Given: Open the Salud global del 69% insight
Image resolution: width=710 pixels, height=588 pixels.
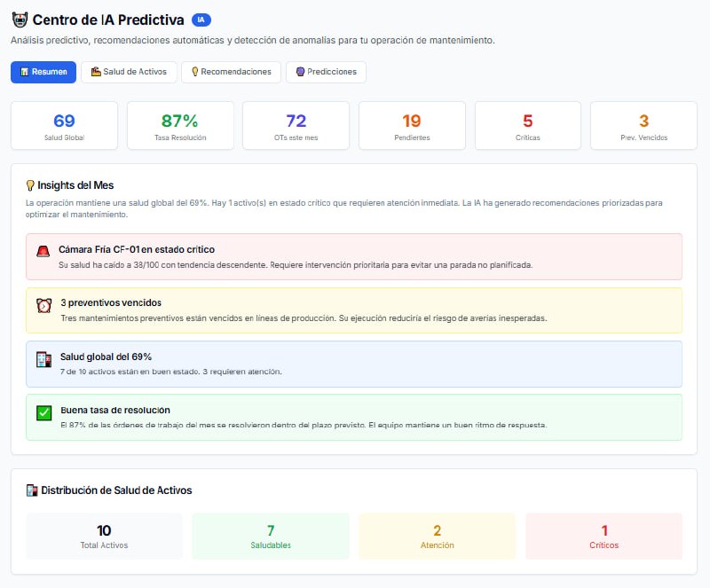Looking at the screenshot, I should [x=354, y=364].
